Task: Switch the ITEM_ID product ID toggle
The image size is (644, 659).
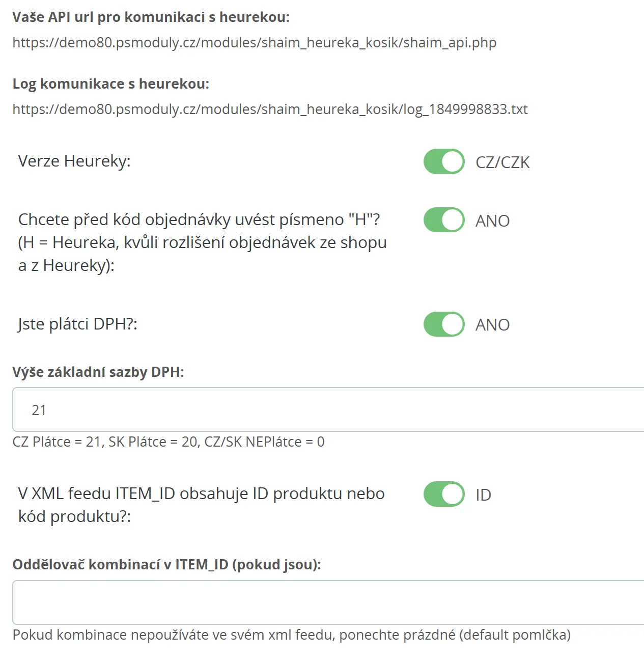Action: coord(444,494)
